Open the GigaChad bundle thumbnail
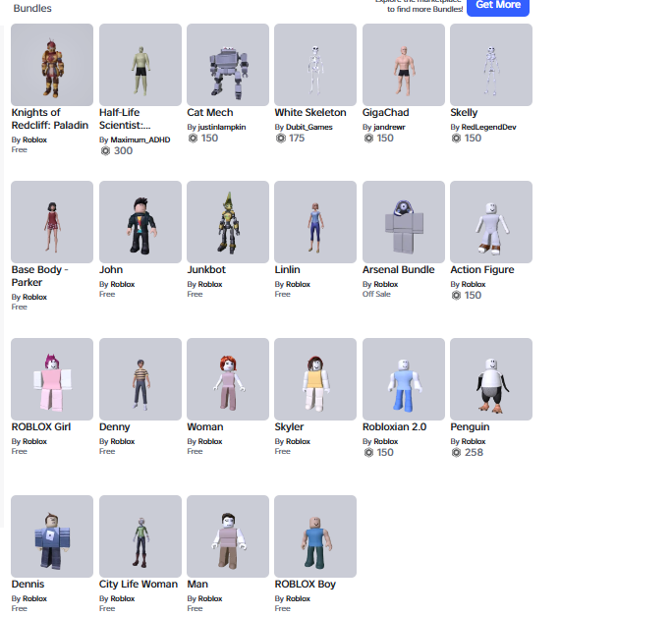The height and width of the screenshot is (617, 672). (404, 65)
